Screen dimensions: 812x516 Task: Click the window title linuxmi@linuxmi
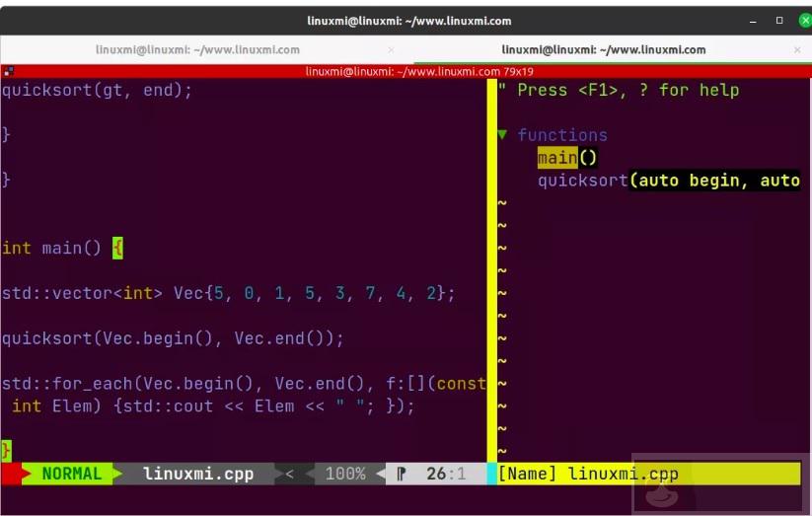409,21
